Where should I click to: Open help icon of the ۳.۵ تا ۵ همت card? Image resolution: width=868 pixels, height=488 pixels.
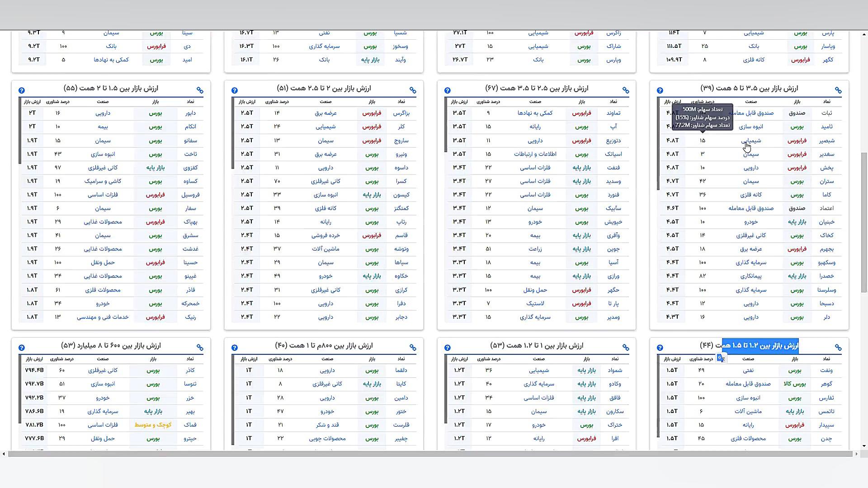(x=660, y=90)
